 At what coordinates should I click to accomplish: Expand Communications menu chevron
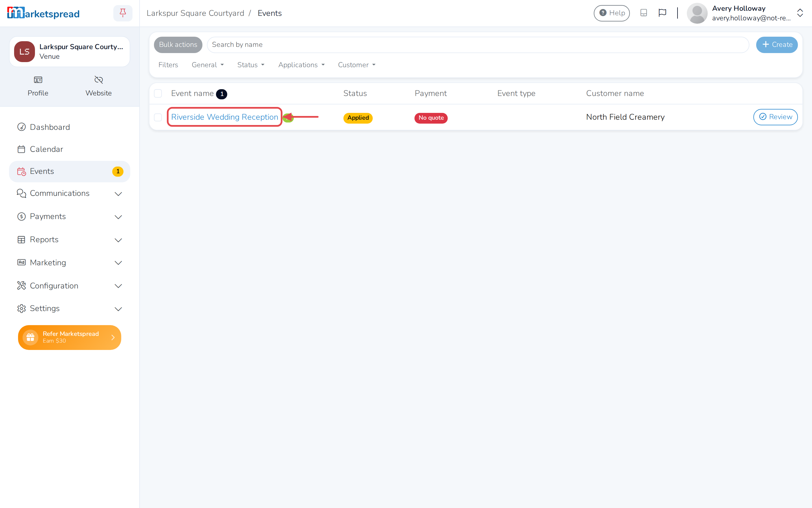118,194
